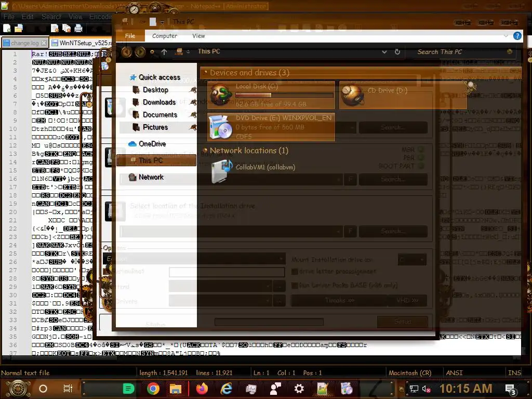The image size is (532, 399).
Task: Open the notification center with badge 3
Action: (511, 390)
